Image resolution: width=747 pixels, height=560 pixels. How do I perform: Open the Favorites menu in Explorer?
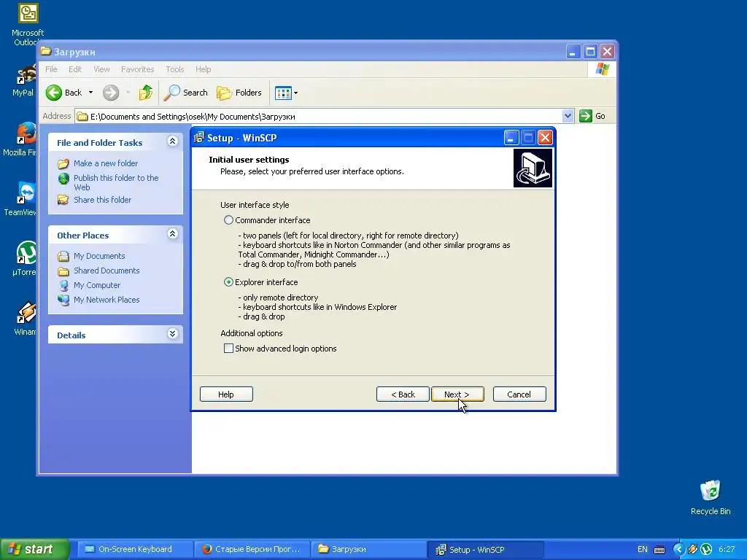click(x=137, y=69)
